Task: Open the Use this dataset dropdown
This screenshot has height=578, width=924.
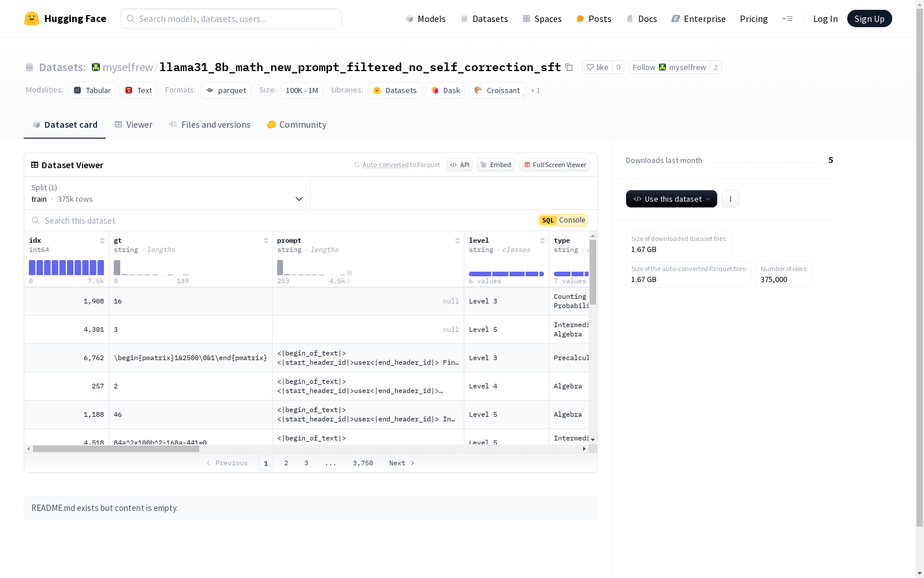Action: [x=672, y=199]
